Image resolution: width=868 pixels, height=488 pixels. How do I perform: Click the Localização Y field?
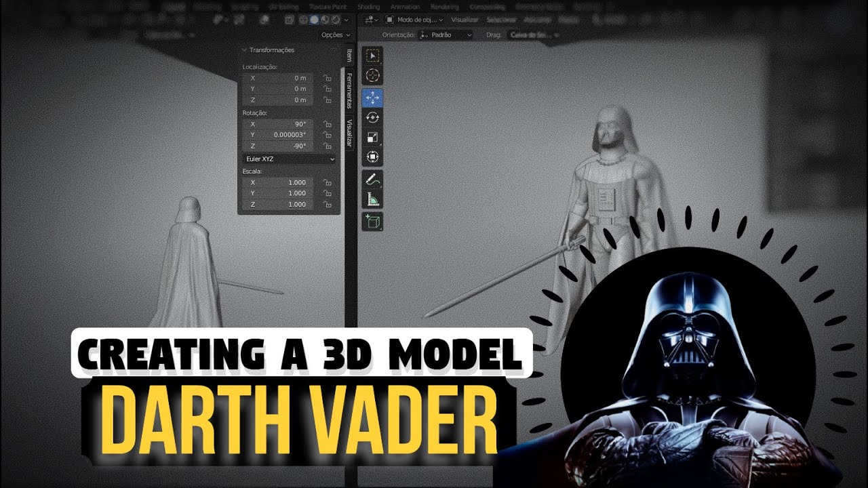(278, 89)
